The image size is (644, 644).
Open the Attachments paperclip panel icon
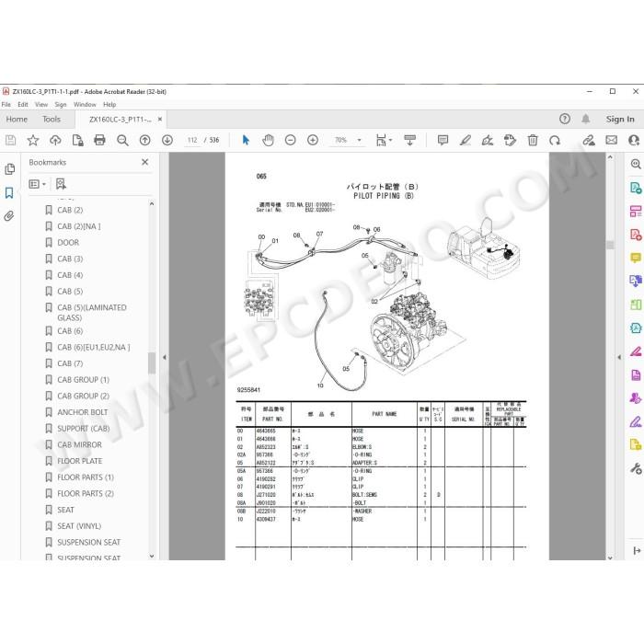pos(9,216)
